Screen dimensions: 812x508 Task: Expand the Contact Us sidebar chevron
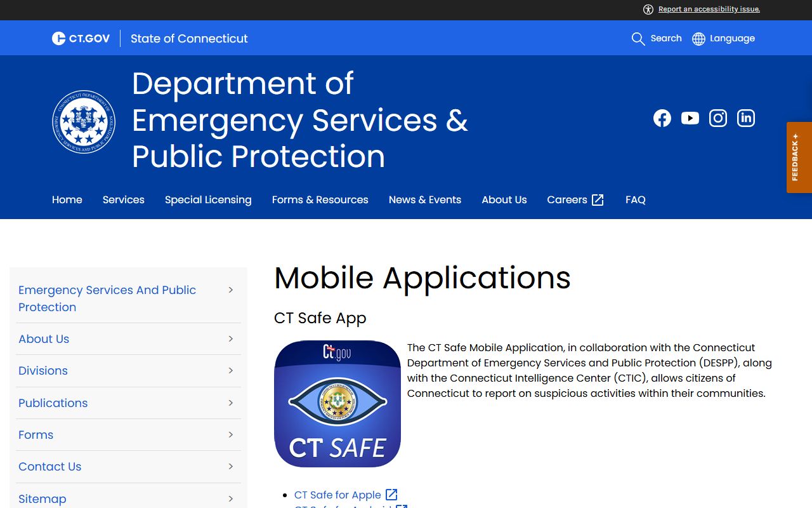[x=231, y=467]
